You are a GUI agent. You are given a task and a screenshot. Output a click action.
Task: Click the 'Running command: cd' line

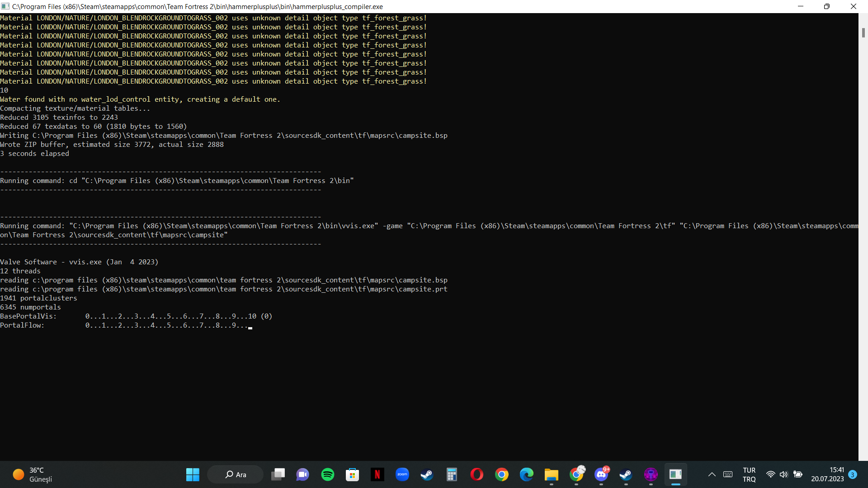pyautogui.click(x=177, y=181)
